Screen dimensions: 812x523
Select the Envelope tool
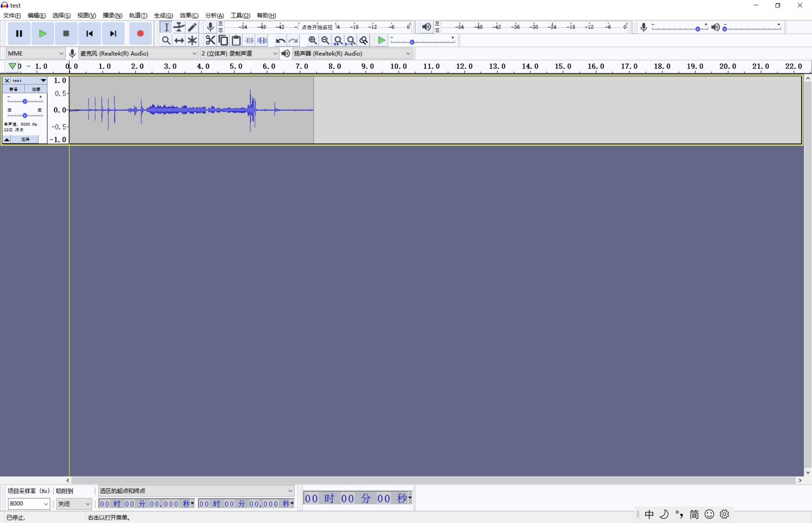pos(179,27)
